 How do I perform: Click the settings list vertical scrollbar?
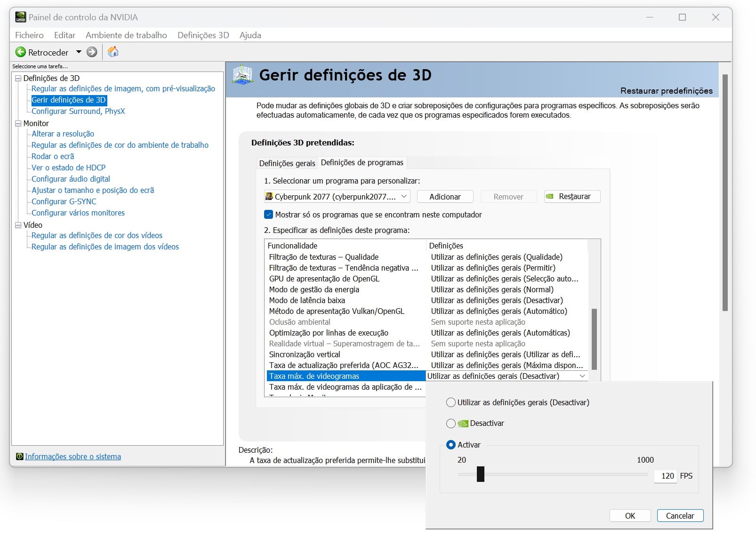pyautogui.click(x=594, y=339)
